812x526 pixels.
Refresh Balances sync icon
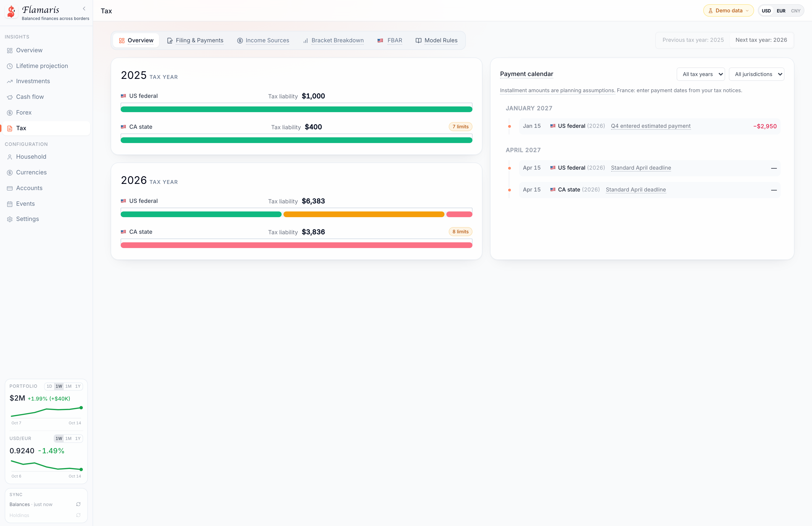[79, 504]
